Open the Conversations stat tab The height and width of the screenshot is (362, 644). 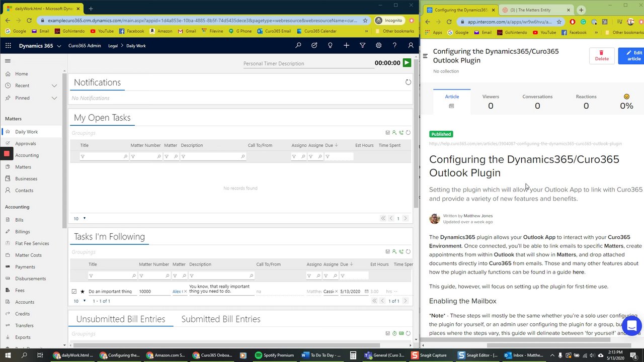(x=537, y=101)
